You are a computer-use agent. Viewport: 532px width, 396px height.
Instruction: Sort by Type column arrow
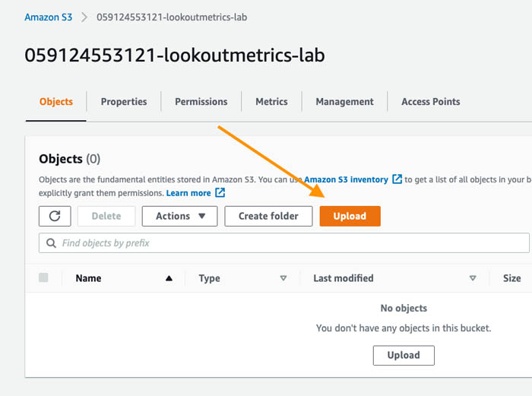pyautogui.click(x=283, y=278)
